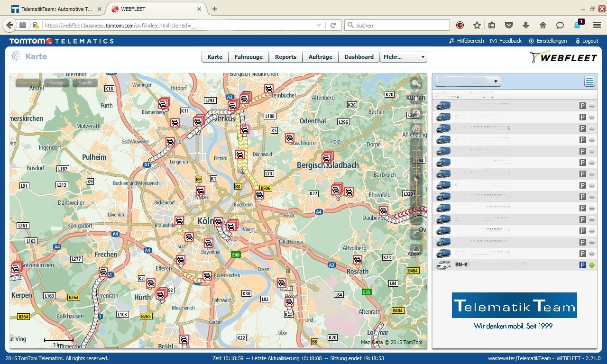Open the bookmarks list icon
This screenshot has height=364, width=607.
pos(492,25)
